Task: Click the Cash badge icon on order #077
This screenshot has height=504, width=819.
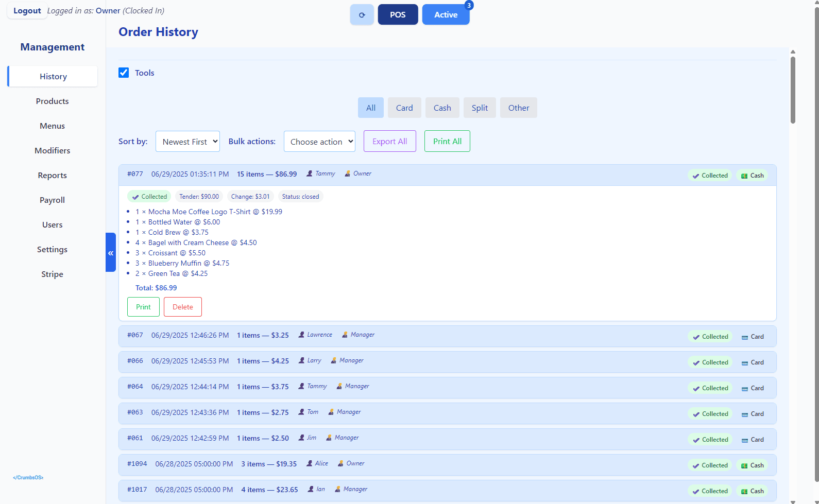Action: point(744,176)
